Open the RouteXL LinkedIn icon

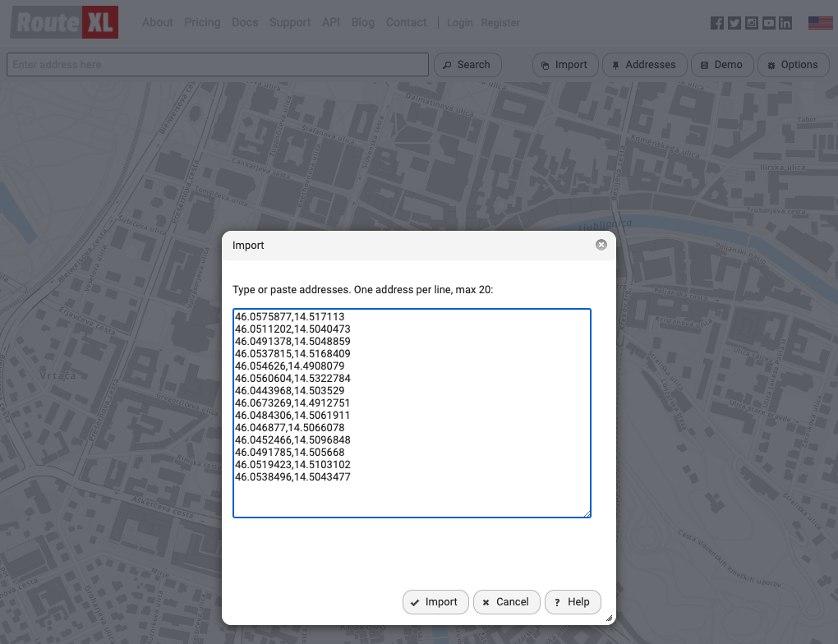(785, 23)
